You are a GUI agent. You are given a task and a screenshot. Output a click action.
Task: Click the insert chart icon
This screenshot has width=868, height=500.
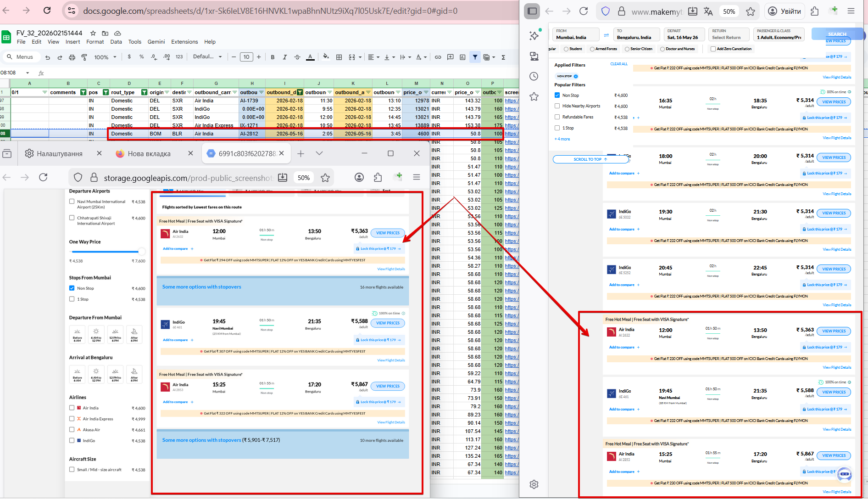point(462,57)
